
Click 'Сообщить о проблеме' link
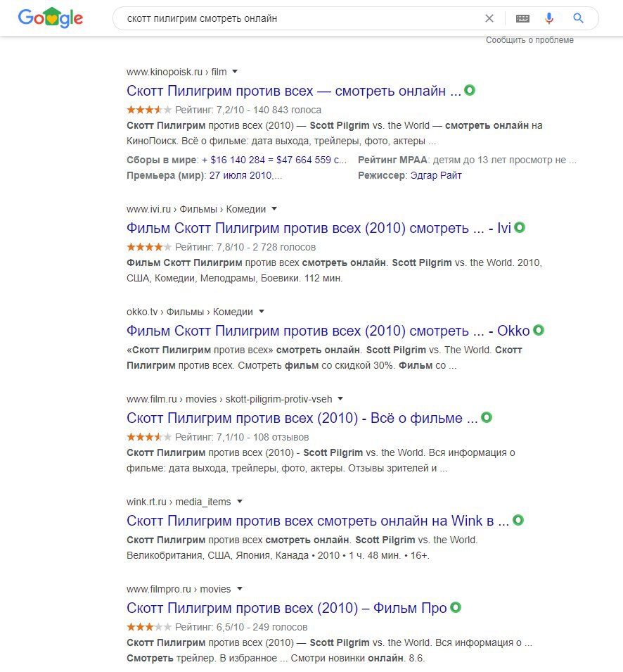tap(529, 40)
